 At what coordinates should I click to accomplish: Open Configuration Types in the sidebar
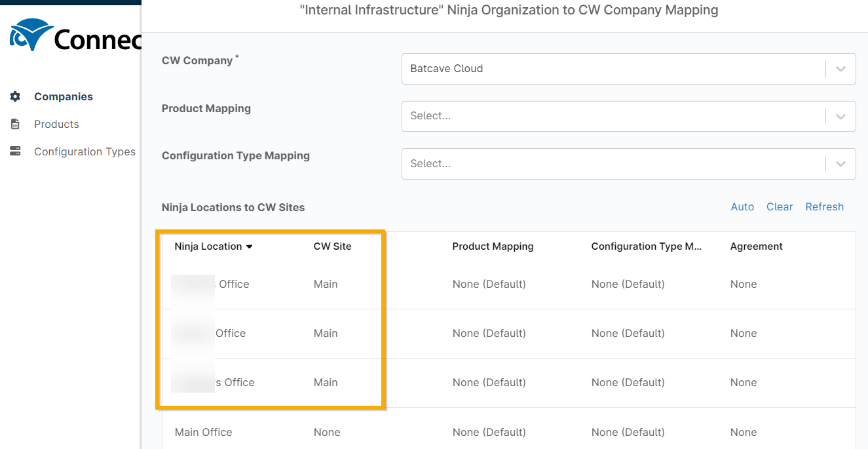[85, 151]
